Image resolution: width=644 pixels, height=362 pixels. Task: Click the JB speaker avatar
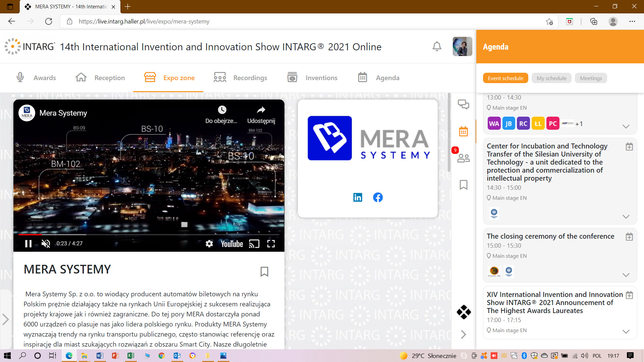pyautogui.click(x=508, y=123)
